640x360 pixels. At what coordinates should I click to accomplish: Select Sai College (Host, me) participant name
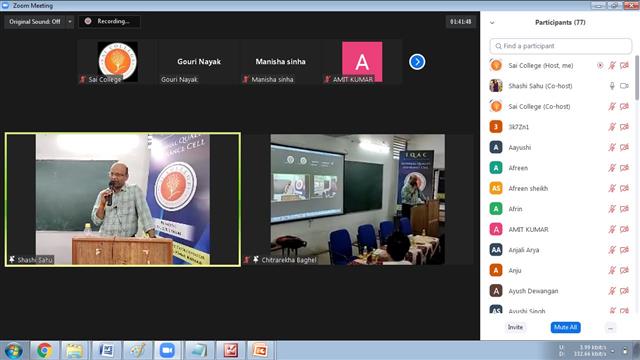[x=540, y=65]
